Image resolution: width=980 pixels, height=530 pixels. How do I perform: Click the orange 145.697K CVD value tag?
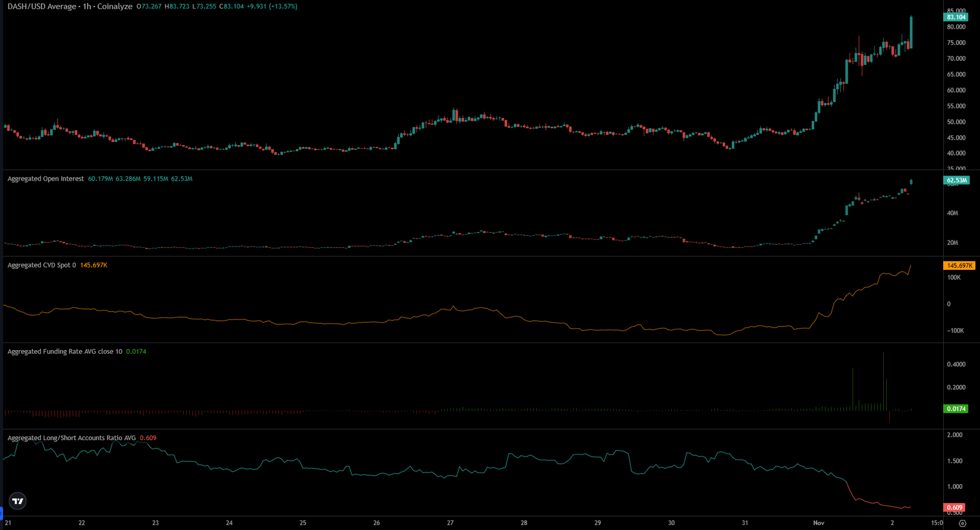click(959, 266)
